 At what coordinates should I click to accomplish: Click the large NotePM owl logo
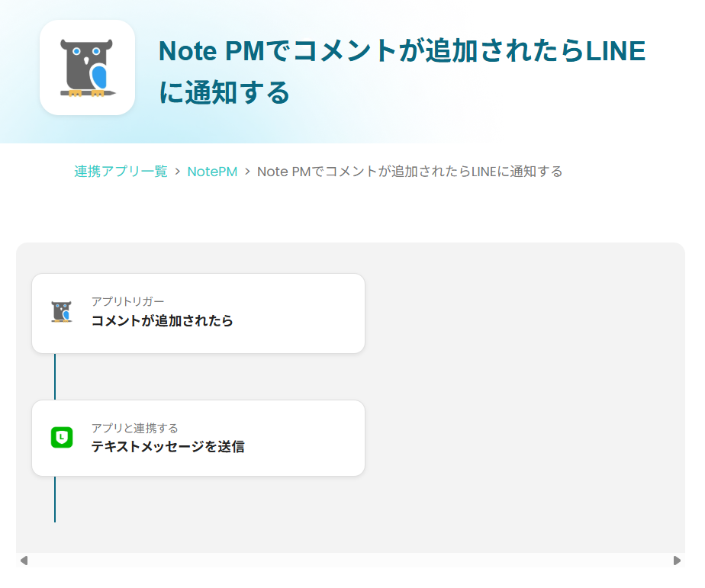click(x=87, y=67)
